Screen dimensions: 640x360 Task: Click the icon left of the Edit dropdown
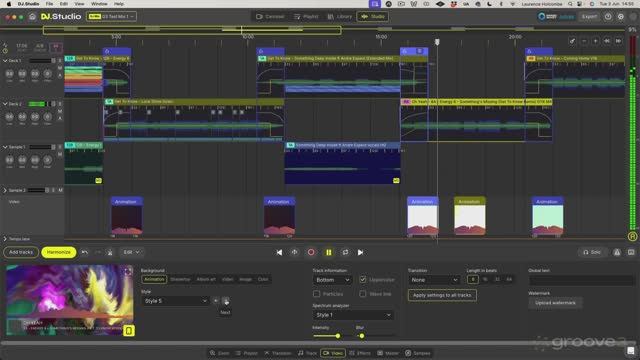tap(110, 252)
